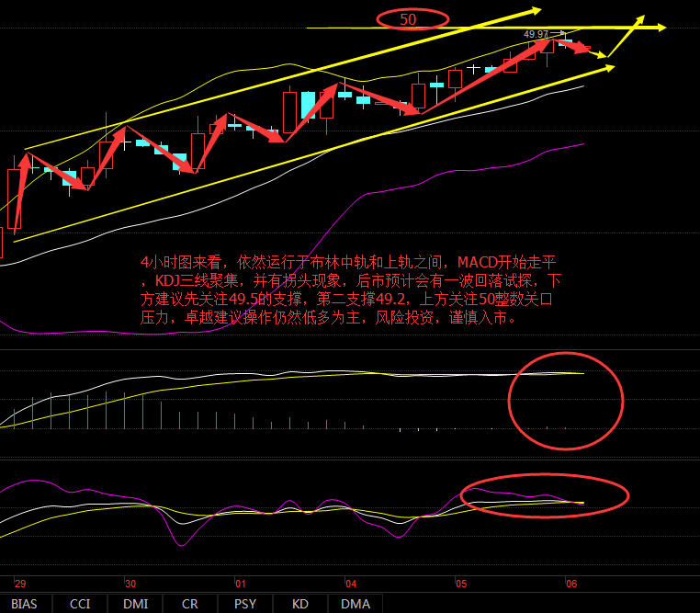
Task: Open the CCI indicator tab
Action: point(80,604)
